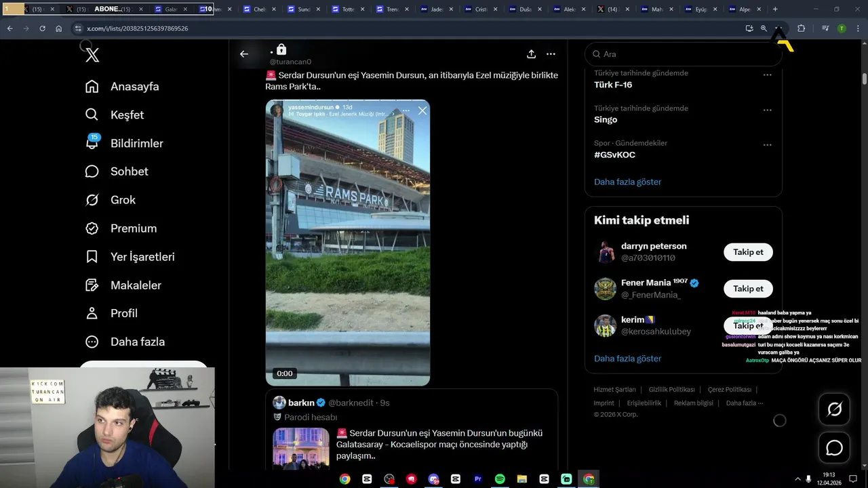Screen dimensions: 868x488
Task: Open a new browser tab
Action: (775, 9)
